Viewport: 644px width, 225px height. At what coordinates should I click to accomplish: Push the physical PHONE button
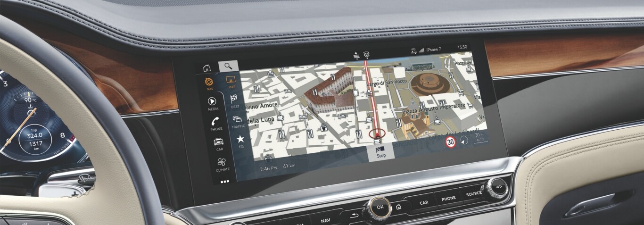tap(448, 199)
